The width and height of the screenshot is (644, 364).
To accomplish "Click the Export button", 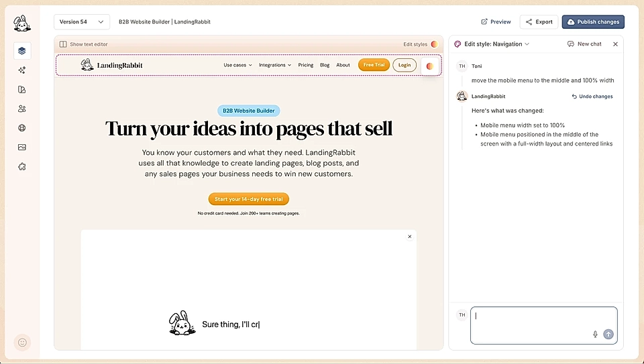I will pos(539,21).
